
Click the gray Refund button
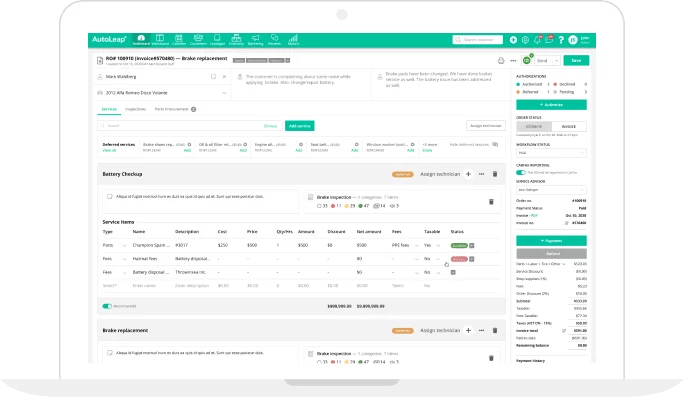[x=551, y=254]
